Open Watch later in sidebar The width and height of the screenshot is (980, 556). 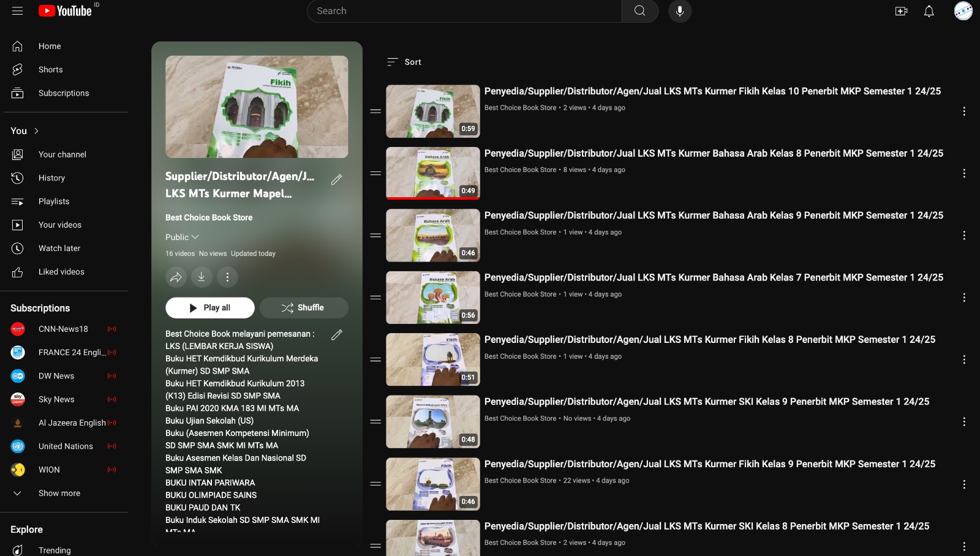click(x=59, y=249)
